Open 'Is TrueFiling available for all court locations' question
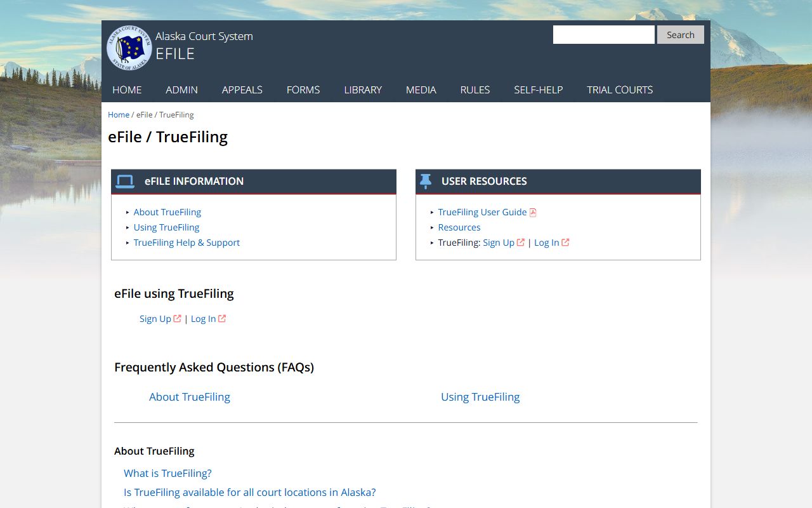The image size is (812, 508). [x=250, y=492]
